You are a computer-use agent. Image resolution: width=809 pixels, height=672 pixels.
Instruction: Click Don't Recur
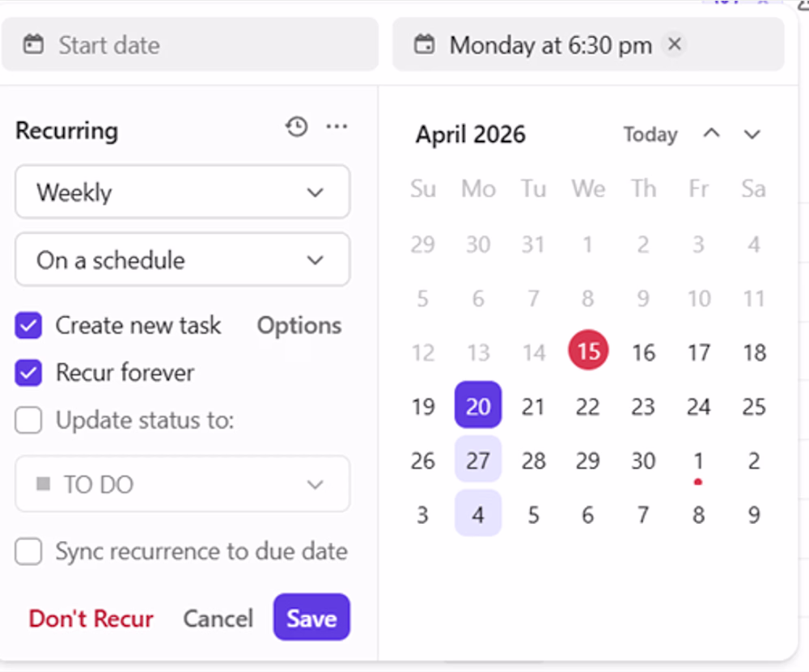coord(91,619)
